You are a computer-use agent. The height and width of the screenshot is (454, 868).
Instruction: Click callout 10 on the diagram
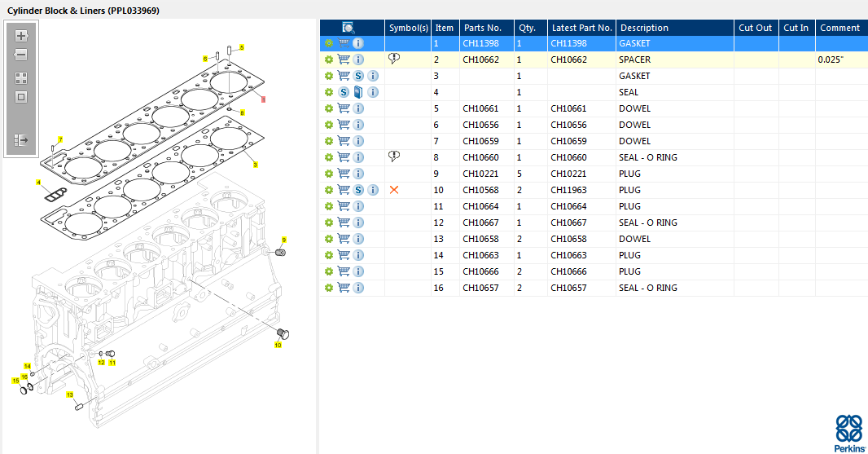[278, 346]
